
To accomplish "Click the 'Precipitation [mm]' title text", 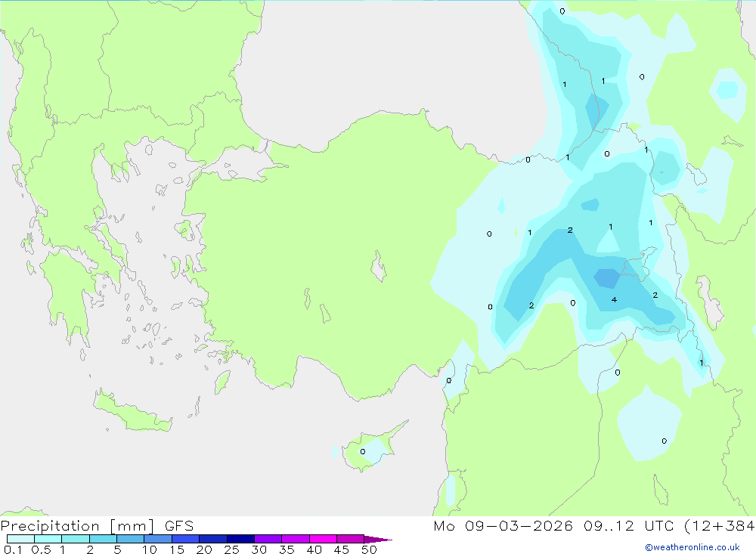I will pos(78,526).
